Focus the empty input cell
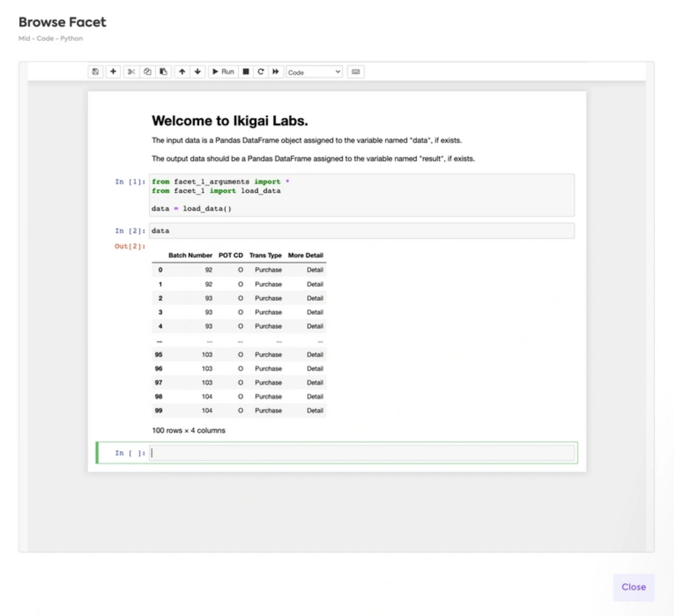 (362, 453)
